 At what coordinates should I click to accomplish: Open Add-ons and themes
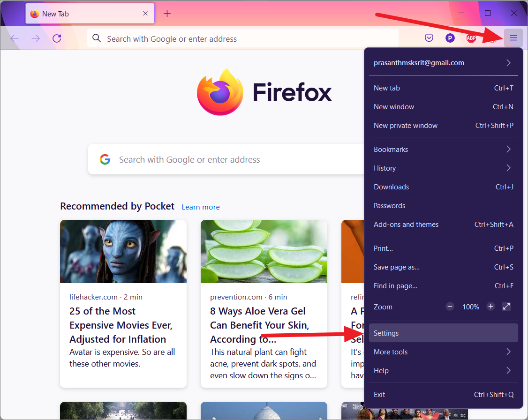coord(443,225)
